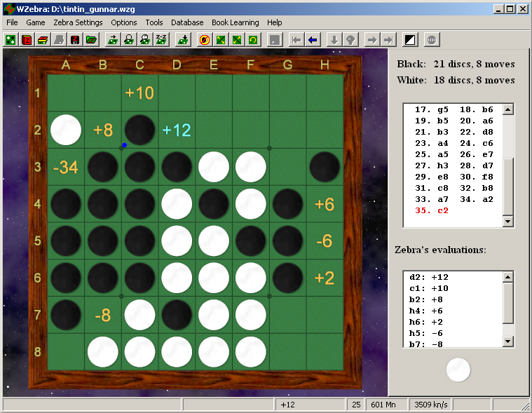Play the +12 move at square D2
Viewport: 532px width, 413px height.
(x=177, y=130)
